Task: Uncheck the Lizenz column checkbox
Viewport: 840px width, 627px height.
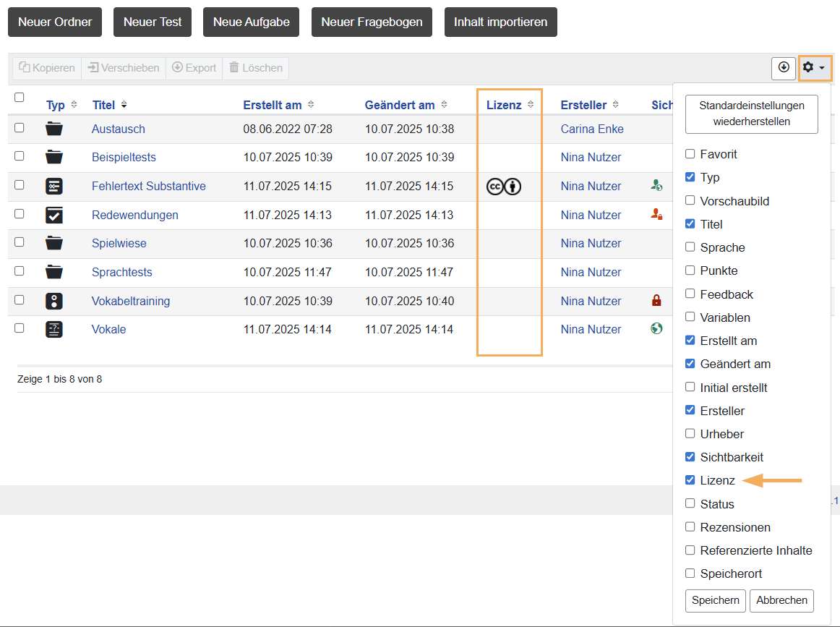Action: 690,480
